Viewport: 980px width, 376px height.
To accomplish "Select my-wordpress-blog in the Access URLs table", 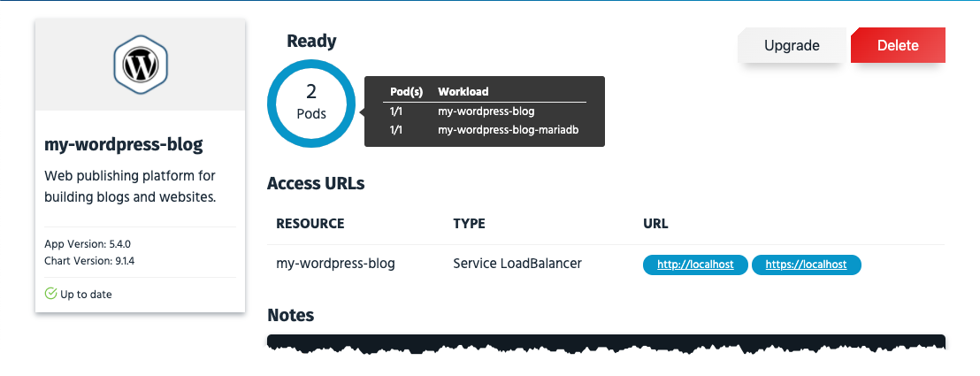I will point(335,264).
